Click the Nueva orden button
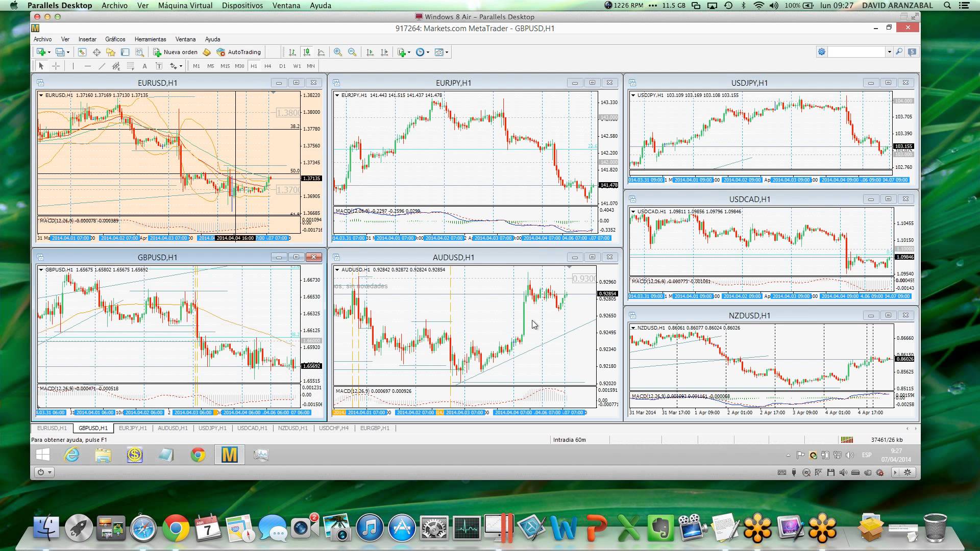 (175, 52)
